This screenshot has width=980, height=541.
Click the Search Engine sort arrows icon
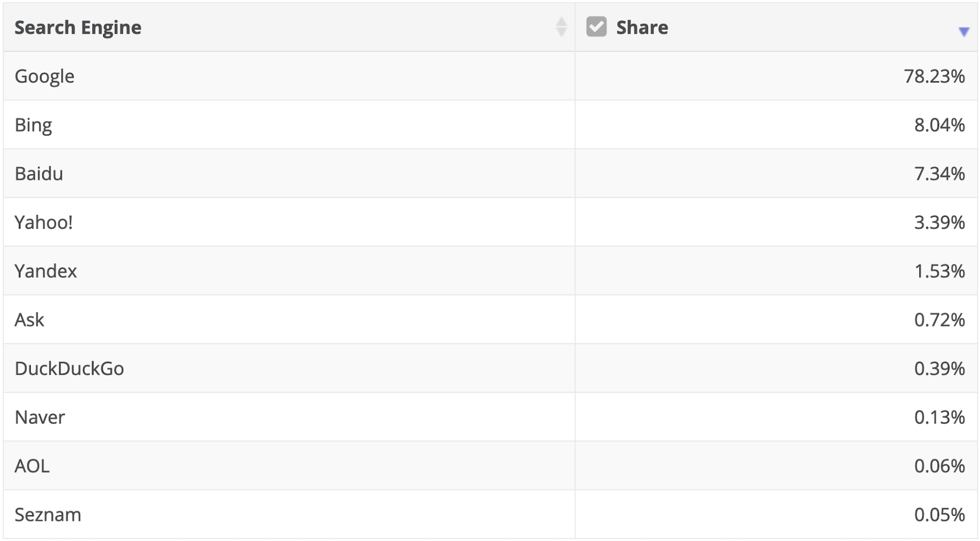point(561,27)
